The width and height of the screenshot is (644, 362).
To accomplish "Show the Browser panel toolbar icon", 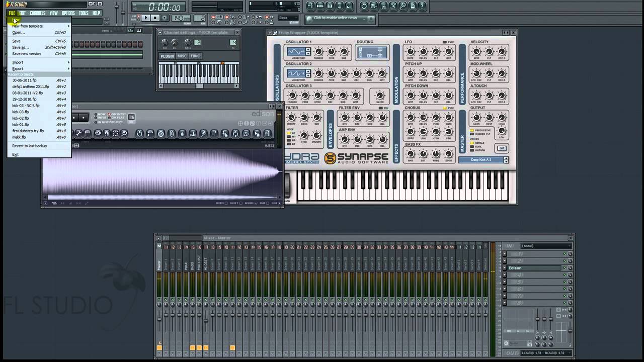I will point(340,6).
